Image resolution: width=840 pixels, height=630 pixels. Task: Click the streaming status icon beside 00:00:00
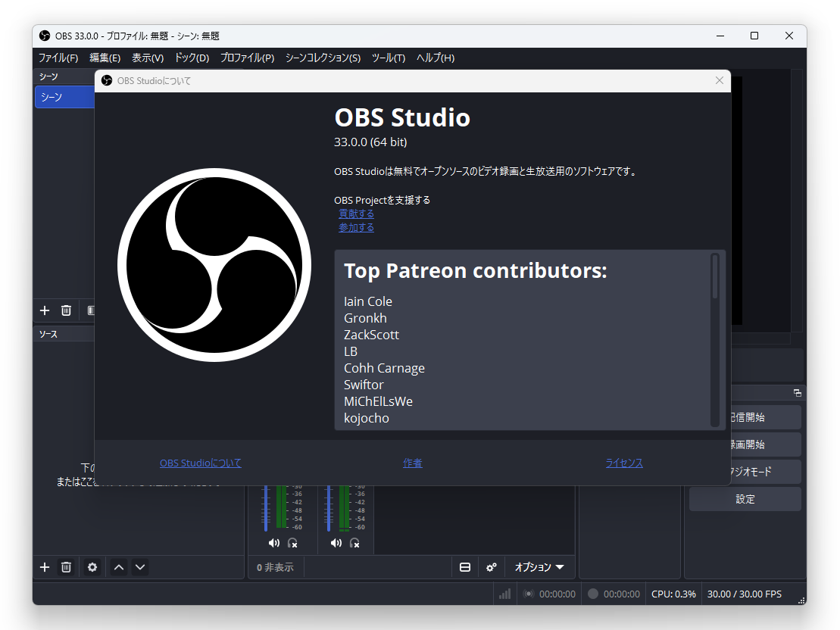click(529, 594)
